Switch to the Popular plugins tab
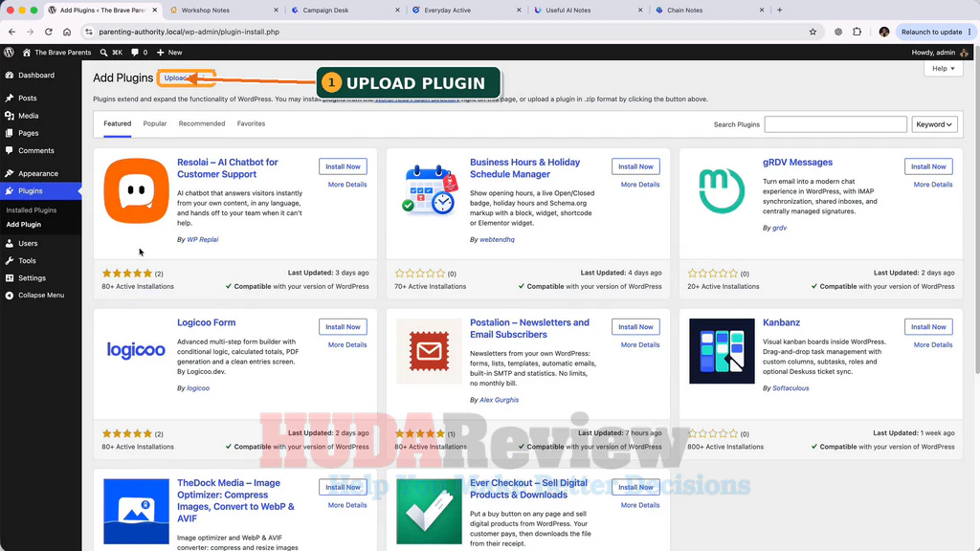The width and height of the screenshot is (980, 551). tap(155, 123)
